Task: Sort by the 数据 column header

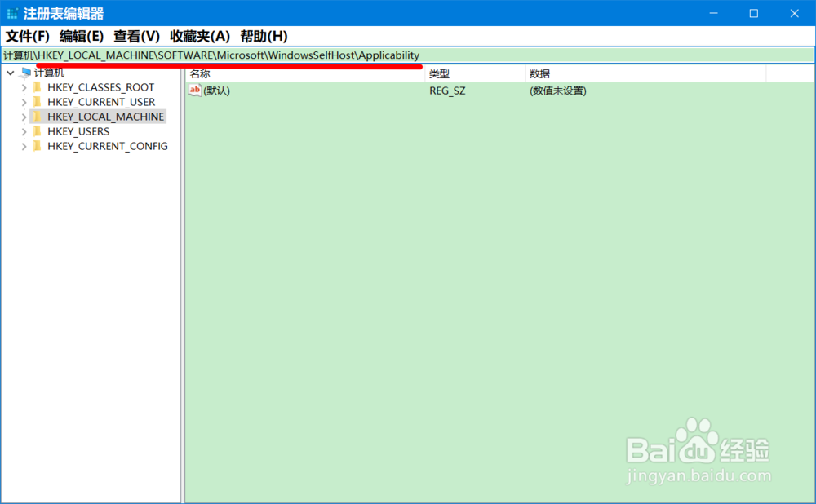Action: (645, 74)
